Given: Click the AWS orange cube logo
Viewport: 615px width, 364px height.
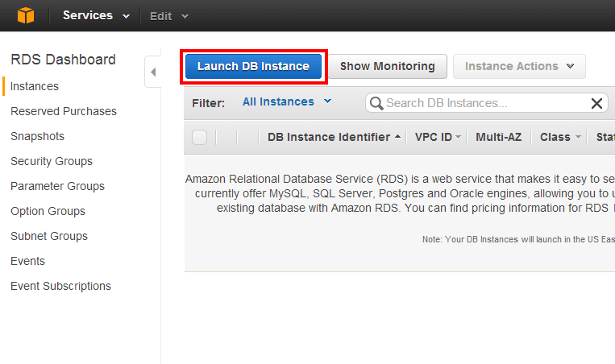Looking at the screenshot, I should coord(26,15).
